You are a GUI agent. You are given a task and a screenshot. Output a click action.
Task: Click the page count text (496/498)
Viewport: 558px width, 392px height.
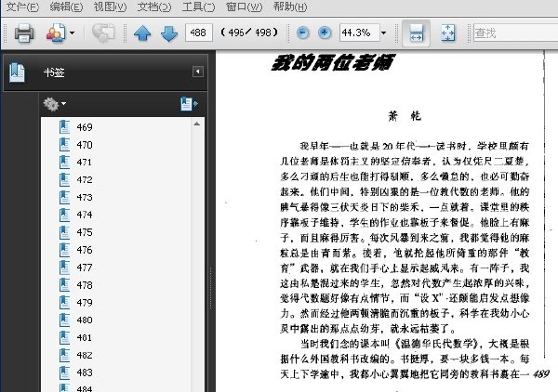pos(248,33)
